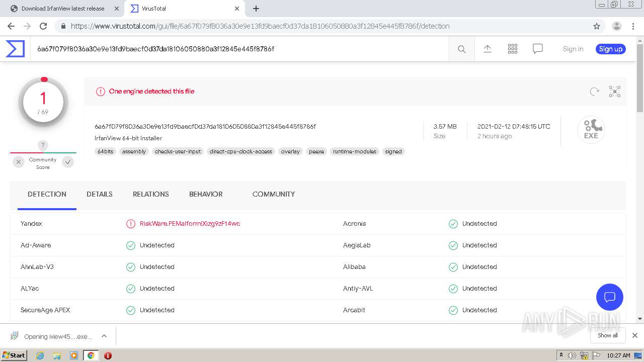Switch to the COMMUNITY tab
644x362 pixels.
[274, 194]
